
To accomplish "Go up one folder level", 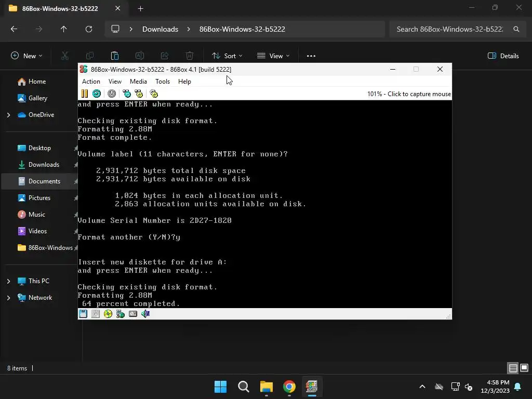I will pyautogui.click(x=63, y=29).
